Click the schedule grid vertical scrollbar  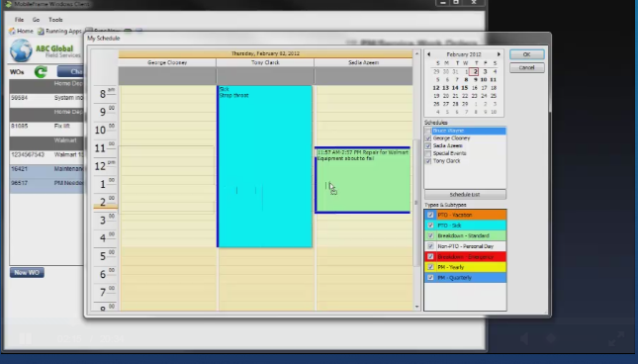point(416,204)
